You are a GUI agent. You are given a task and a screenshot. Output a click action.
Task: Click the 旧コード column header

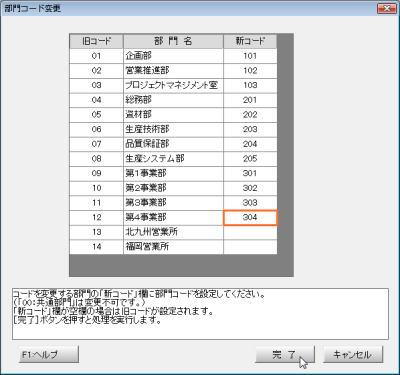click(x=96, y=41)
